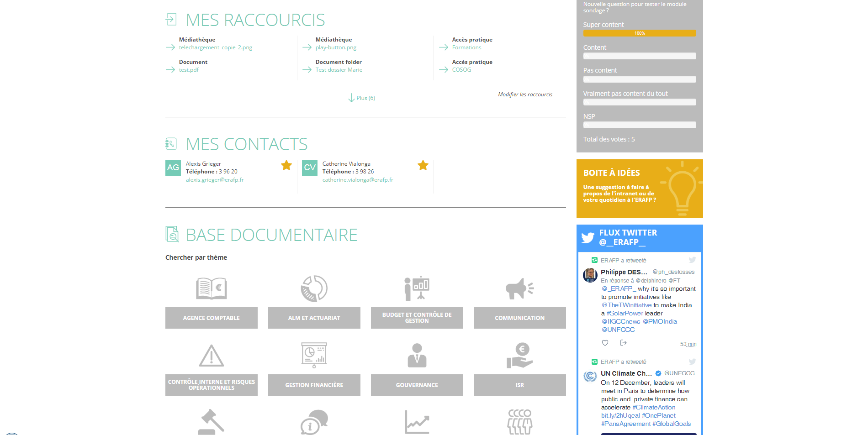Open the test.pdf document shortcut
This screenshot has height=435, width=868.
(x=189, y=70)
